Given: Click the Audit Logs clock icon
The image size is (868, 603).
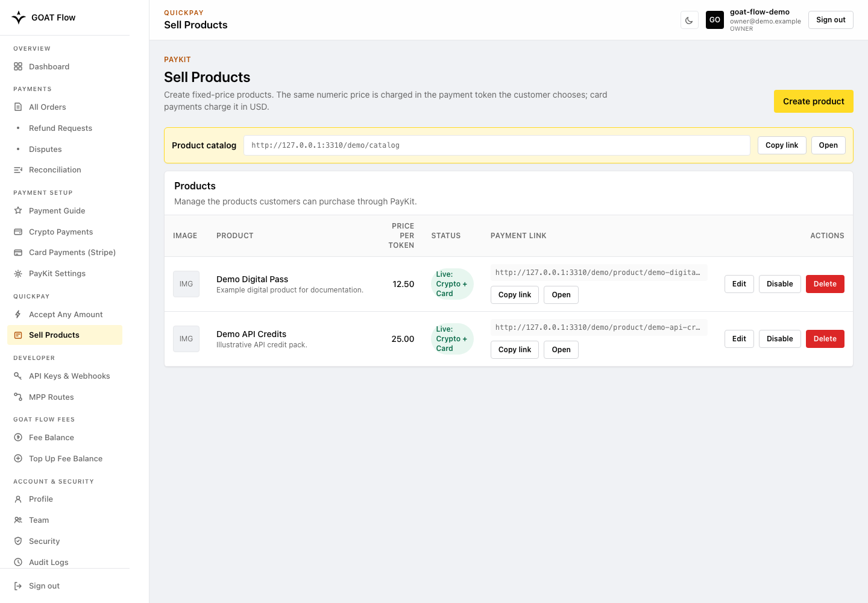Looking at the screenshot, I should click(18, 563).
